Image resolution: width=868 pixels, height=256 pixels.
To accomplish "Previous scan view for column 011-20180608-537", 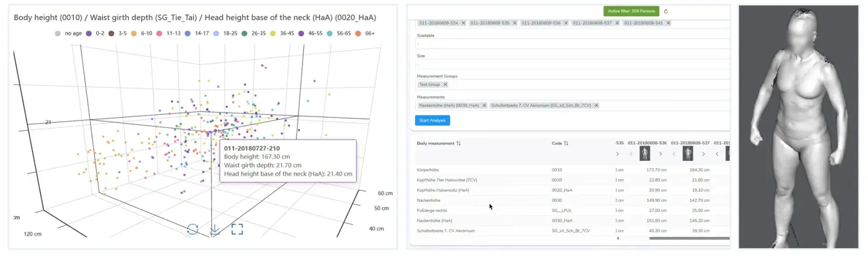I will coord(674,154).
